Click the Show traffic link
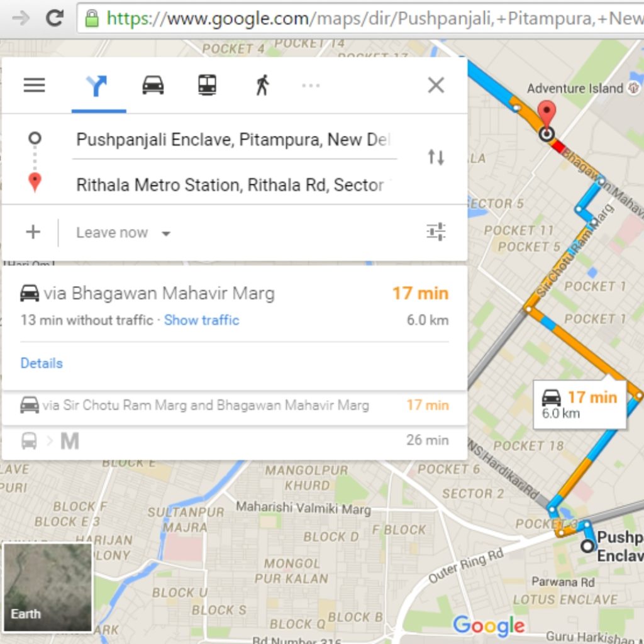This screenshot has height=644, width=644. tap(201, 320)
